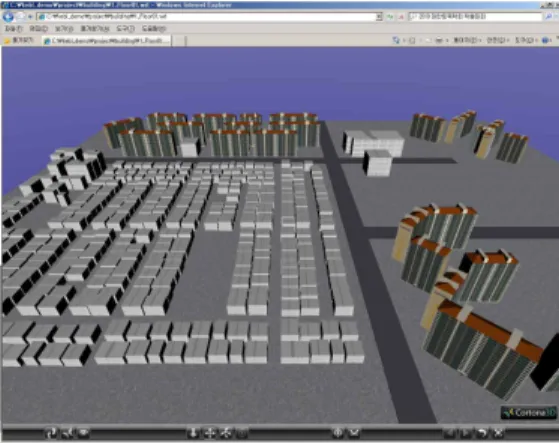Screen dimensions: 559x443
Task: Click the 3D city model viewport
Action: tap(280, 235)
